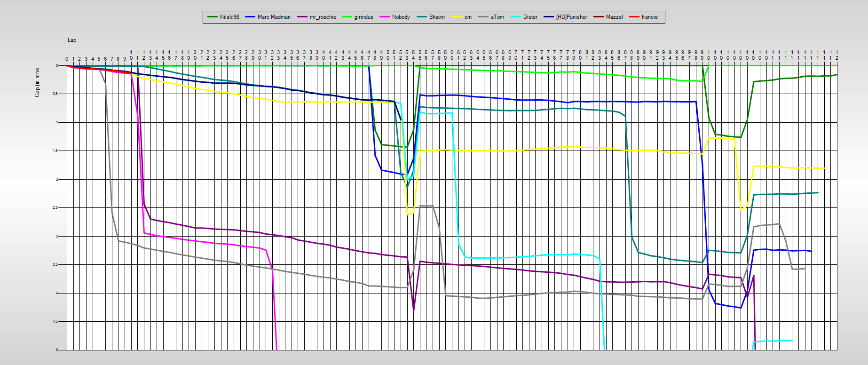Click the Gap [in mins] axis title
This screenshot has height=365, width=868.
37,82
